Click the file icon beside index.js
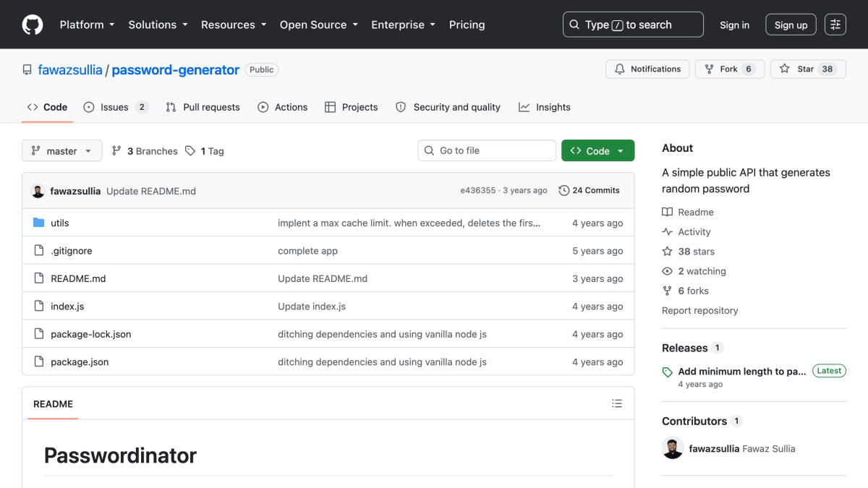This screenshot has width=868, height=488. 39,306
